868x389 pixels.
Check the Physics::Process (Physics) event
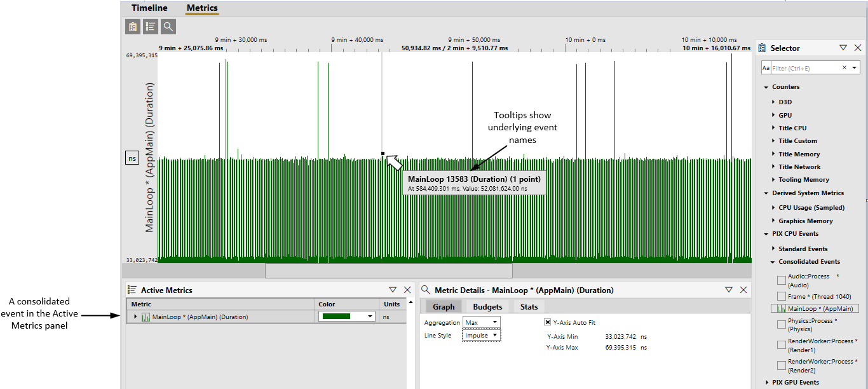[782, 325]
